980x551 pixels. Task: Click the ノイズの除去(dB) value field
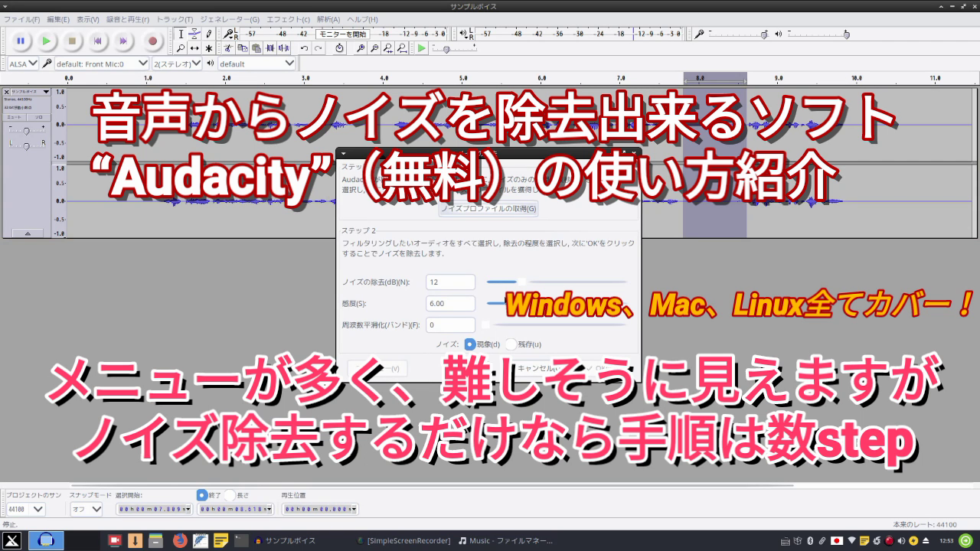(450, 282)
